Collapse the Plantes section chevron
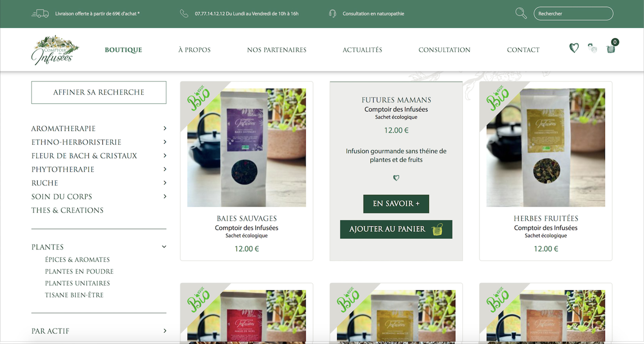644x344 pixels. pyautogui.click(x=164, y=247)
